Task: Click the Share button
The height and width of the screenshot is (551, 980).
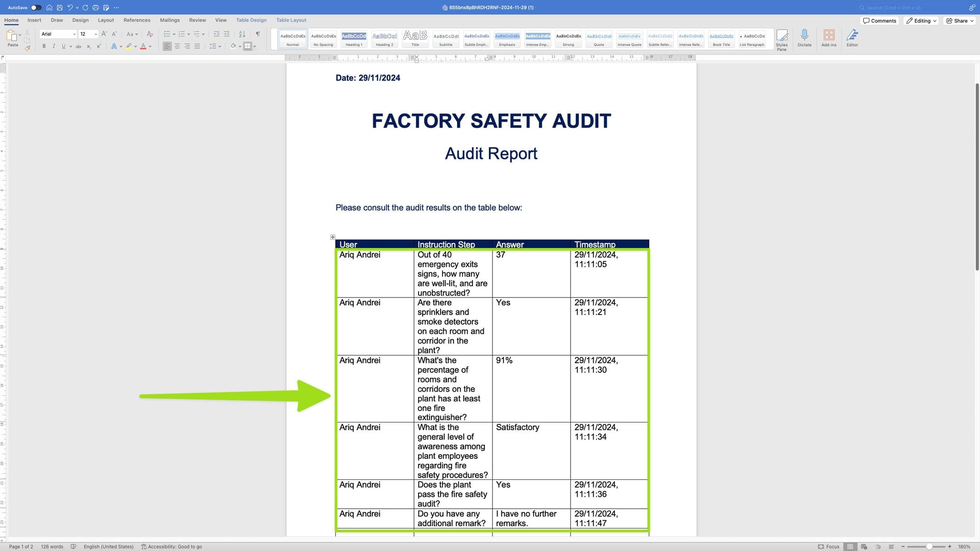Action: (x=960, y=21)
